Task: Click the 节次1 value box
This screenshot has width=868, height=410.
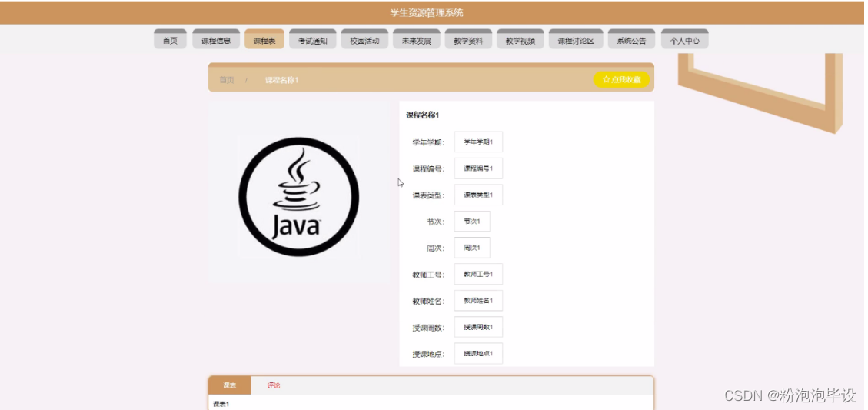Action: tap(472, 221)
